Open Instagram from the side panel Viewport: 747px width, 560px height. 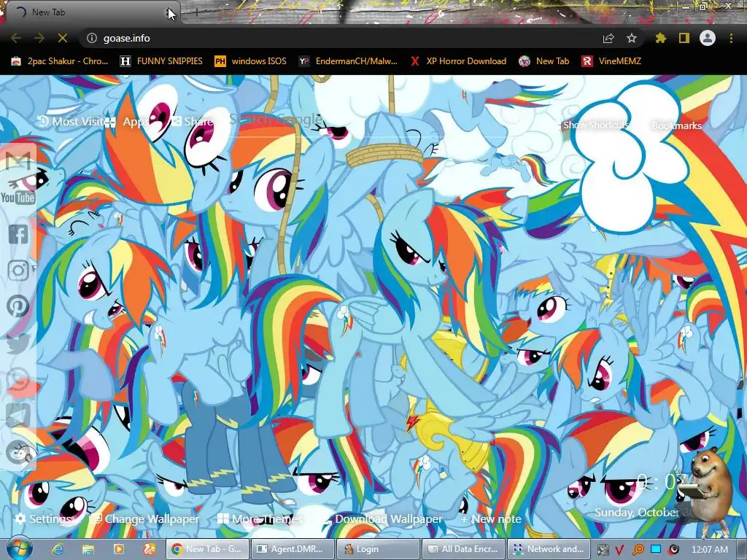pos(18,271)
